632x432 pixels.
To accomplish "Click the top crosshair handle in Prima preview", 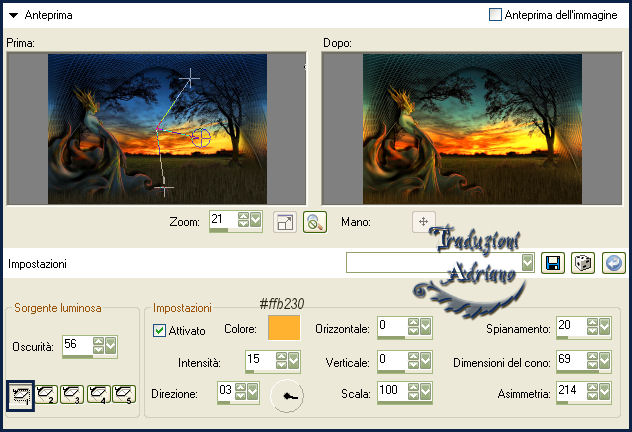I will pos(189,78).
